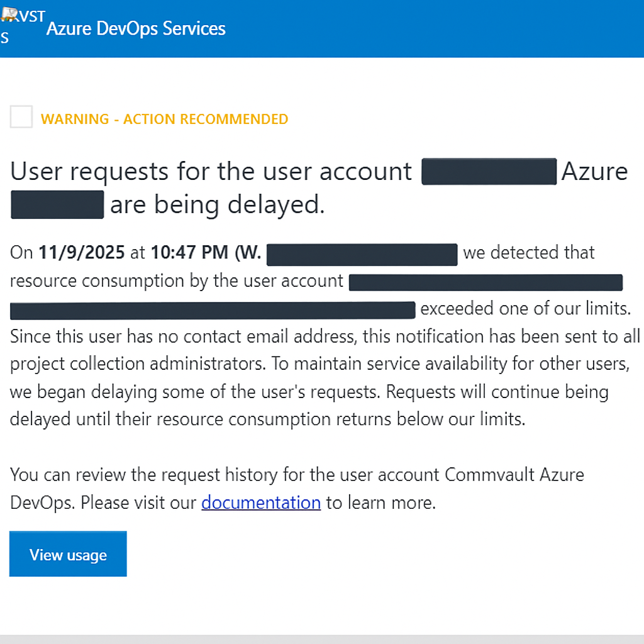This screenshot has height=644, width=644.
Task: Open the documentation link
Action: 261,502
